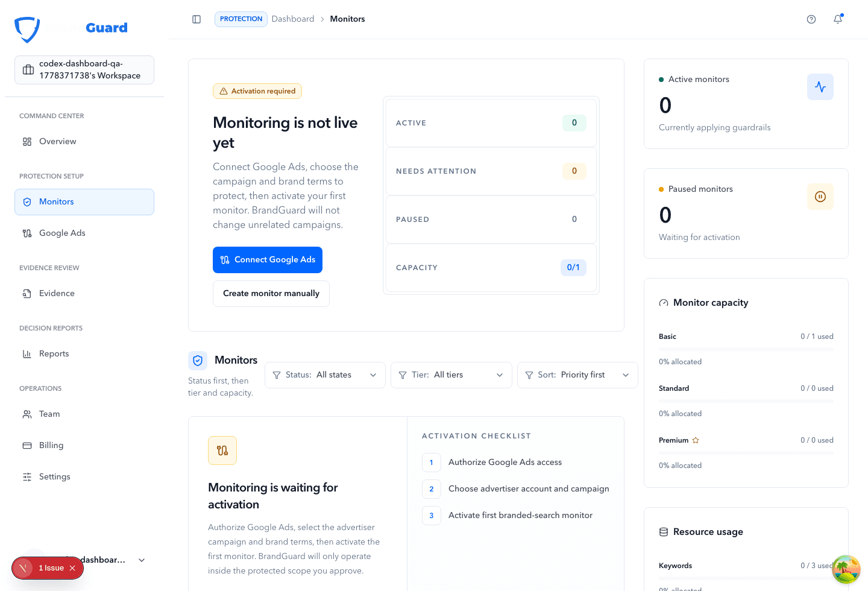The image size is (868, 591).
Task: Click the Overview grid icon
Action: pyautogui.click(x=27, y=142)
